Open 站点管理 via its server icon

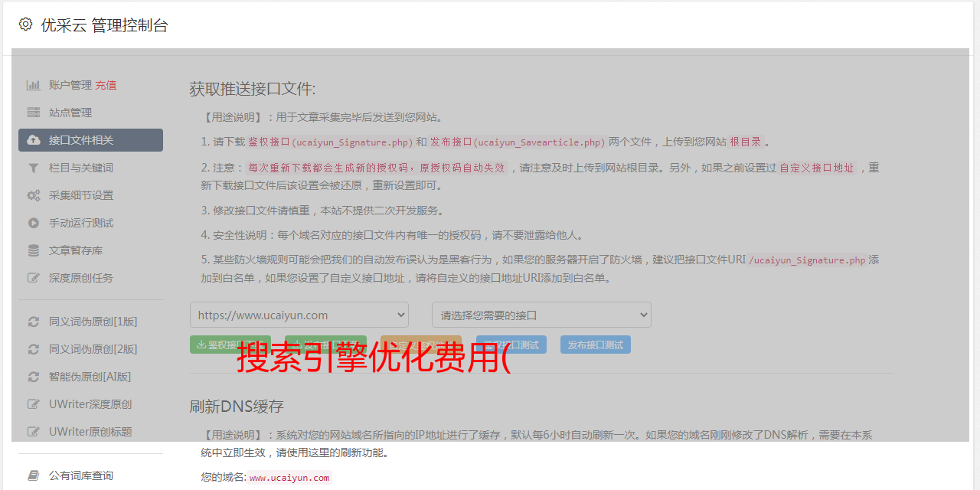coord(34,113)
